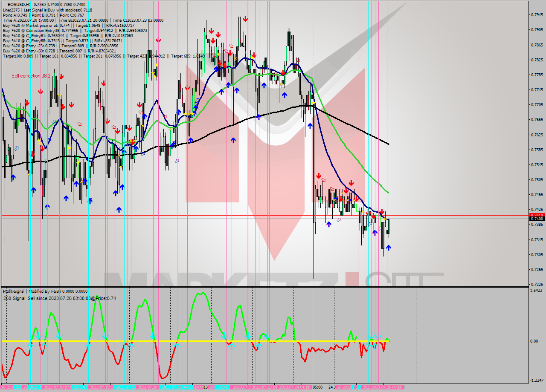Viewport: 546px width, 392px height.
Task: Click the 'Buy %20 @ Market price or at: 0.774' line
Action: 69,25
